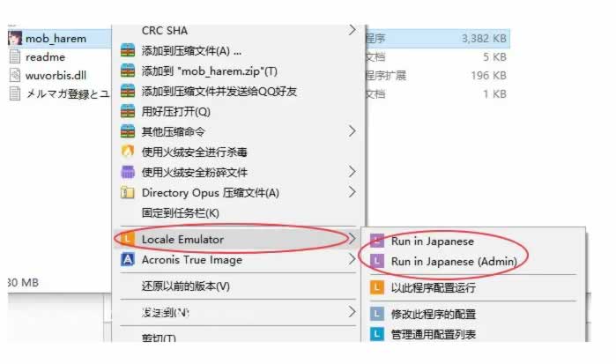Click the mob_harem application file icon
This screenshot has width=616, height=364.
pos(15,38)
